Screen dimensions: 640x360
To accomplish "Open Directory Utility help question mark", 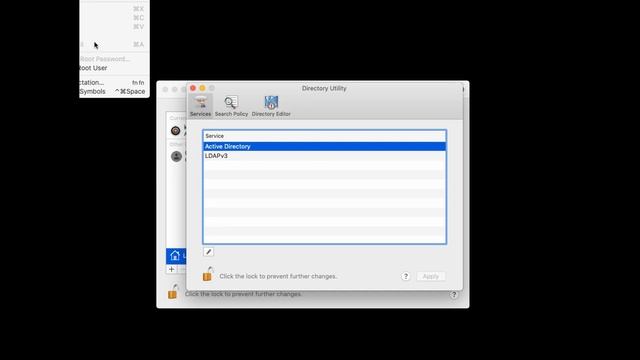I will tap(405, 276).
